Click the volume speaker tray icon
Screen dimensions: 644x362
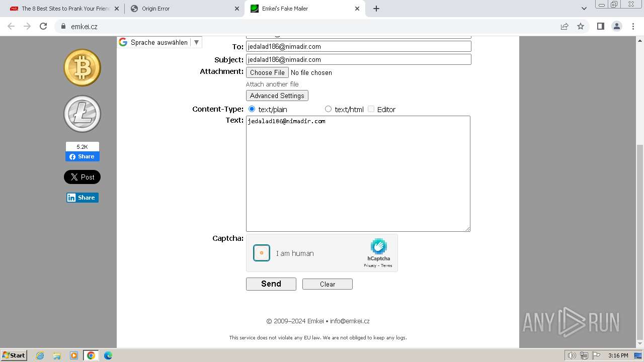point(572,355)
